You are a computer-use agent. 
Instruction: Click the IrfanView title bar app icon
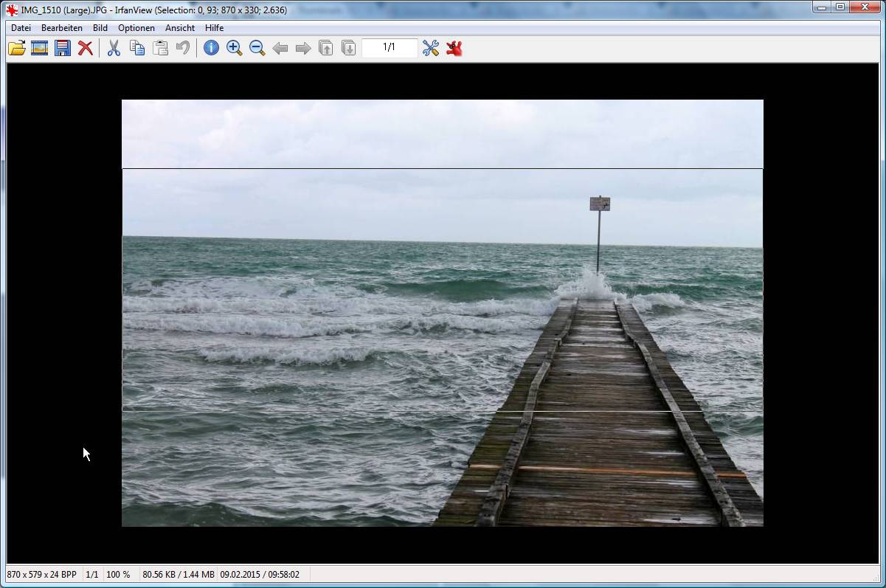point(12,10)
